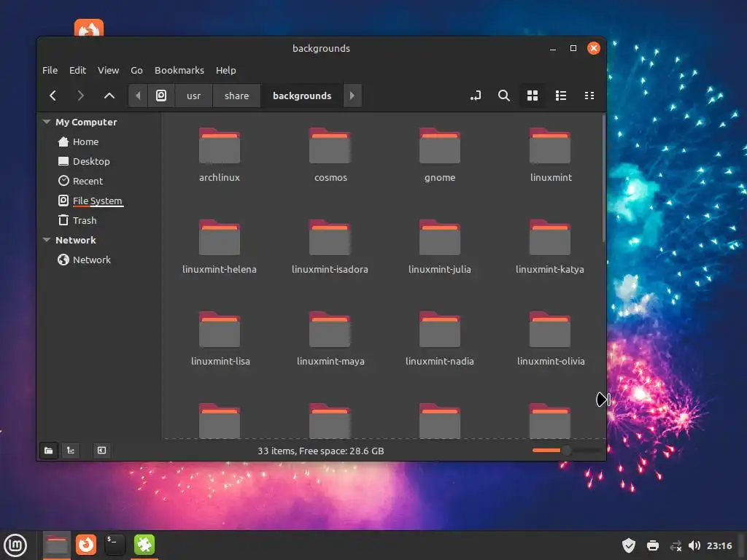This screenshot has width=747, height=560.
Task: Open the sound volume tray icon
Action: tap(694, 545)
